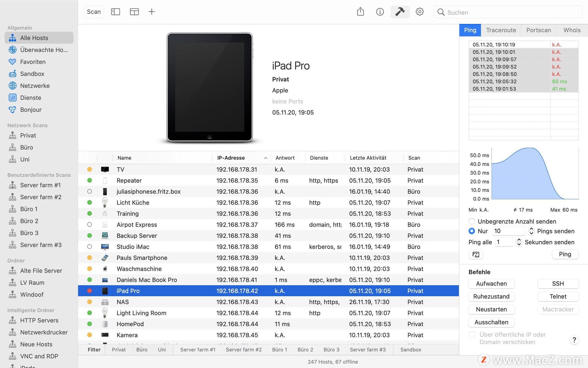The width and height of the screenshot is (588, 368).
Task: Open the share/export icon
Action: click(x=360, y=12)
